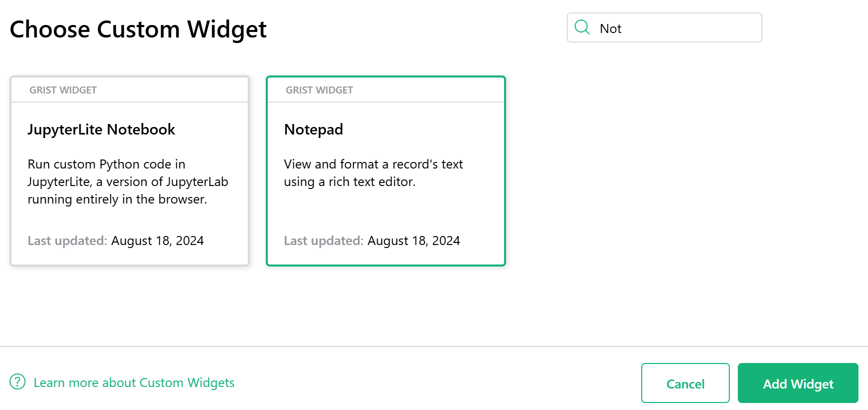This screenshot has height=410, width=868.
Task: Click "Last updated:" label on Notepad card
Action: pos(323,241)
